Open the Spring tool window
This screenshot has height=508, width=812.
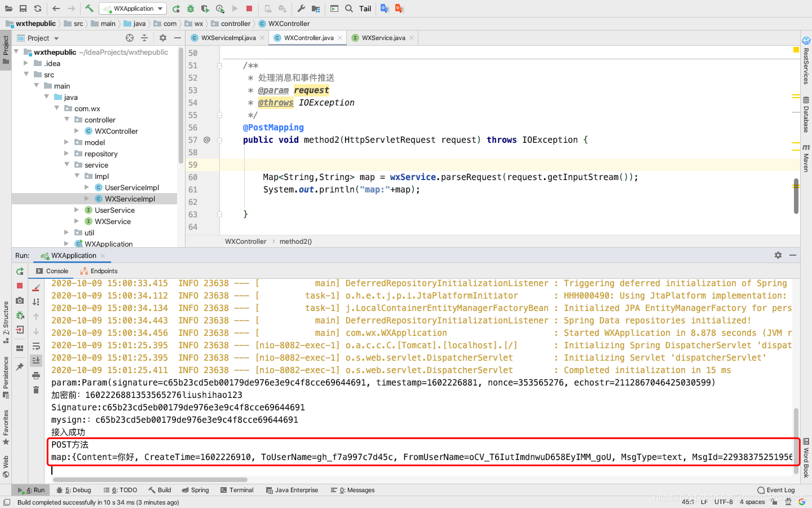click(195, 490)
